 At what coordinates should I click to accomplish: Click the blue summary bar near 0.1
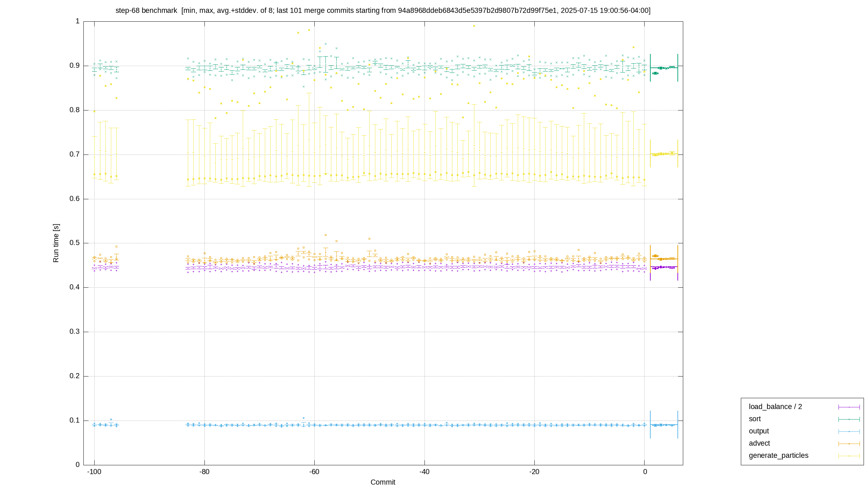pyautogui.click(x=664, y=425)
